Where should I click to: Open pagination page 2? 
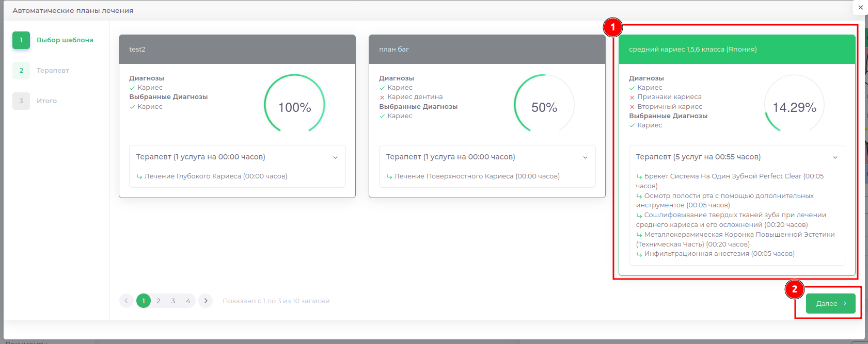pyautogui.click(x=159, y=301)
